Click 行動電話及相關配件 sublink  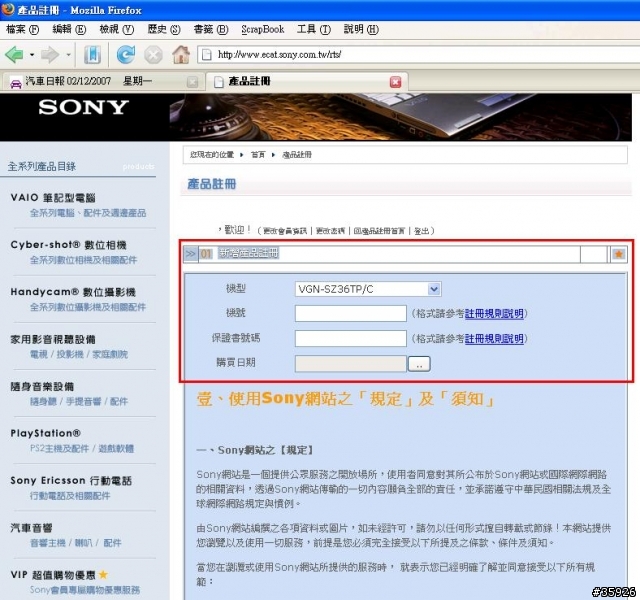70,496
